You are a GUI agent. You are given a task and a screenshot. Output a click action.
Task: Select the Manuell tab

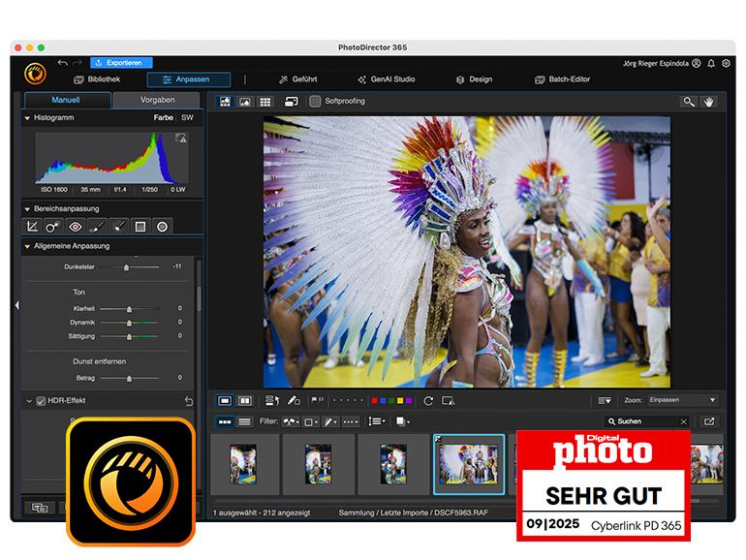coord(67,100)
